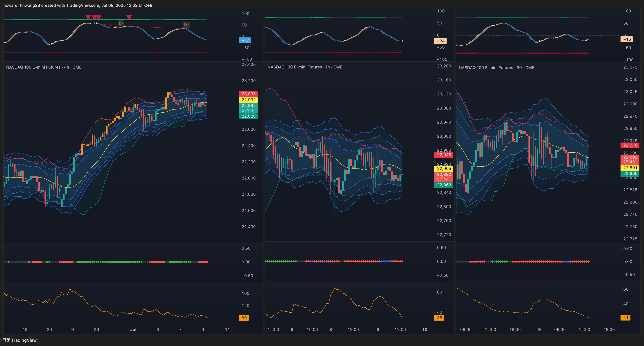The width and height of the screenshot is (644, 346).
Task: Click the 23,400 price axis label
Action: tap(249, 64)
